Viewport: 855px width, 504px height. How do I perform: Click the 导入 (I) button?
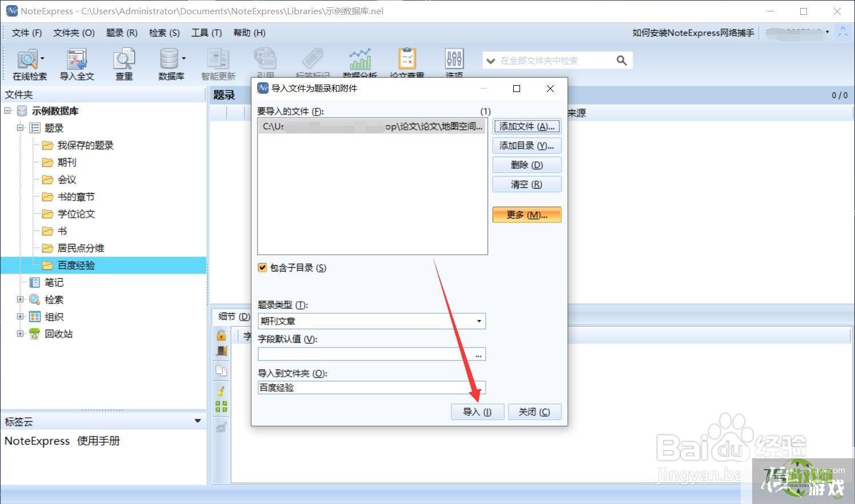point(477,412)
